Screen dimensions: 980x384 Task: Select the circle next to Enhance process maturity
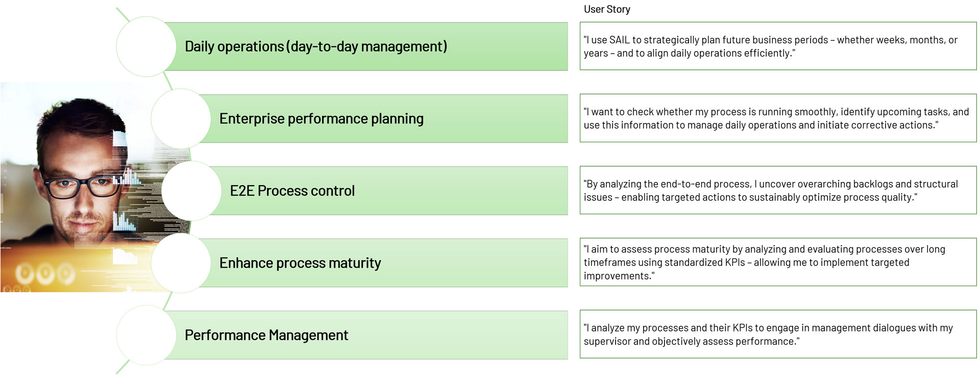coord(181,263)
